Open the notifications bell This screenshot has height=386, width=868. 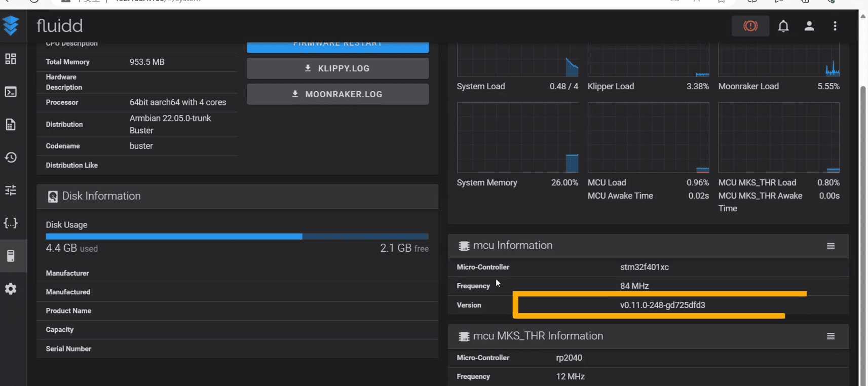[x=783, y=26]
